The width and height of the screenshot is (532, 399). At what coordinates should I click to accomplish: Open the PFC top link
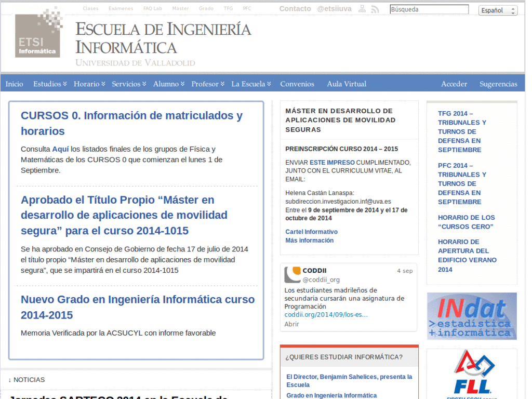pyautogui.click(x=247, y=8)
